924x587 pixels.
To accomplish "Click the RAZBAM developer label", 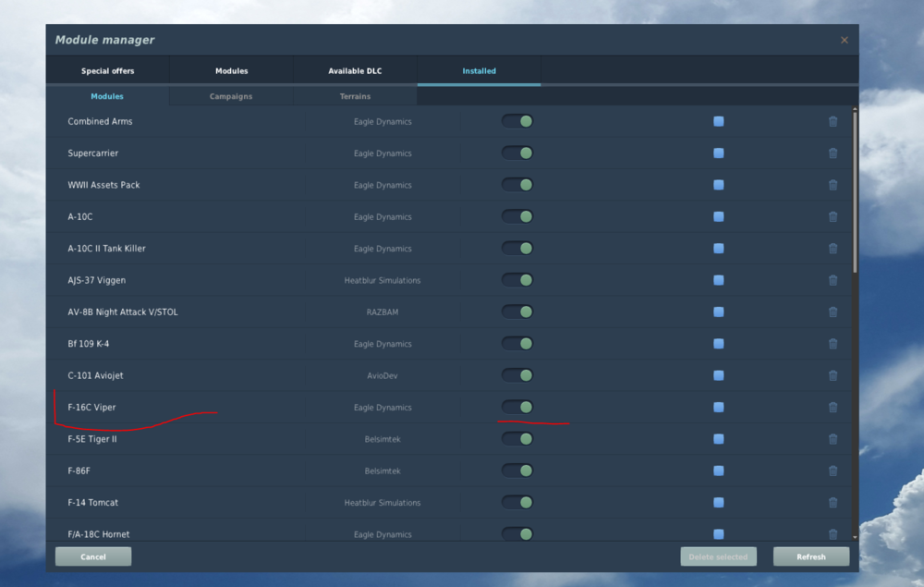I will 383,312.
